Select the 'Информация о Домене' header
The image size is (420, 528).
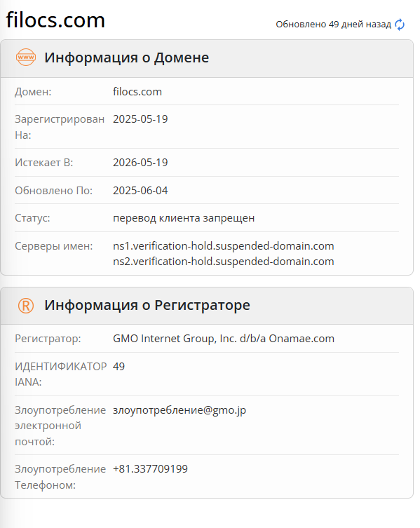[127, 57]
